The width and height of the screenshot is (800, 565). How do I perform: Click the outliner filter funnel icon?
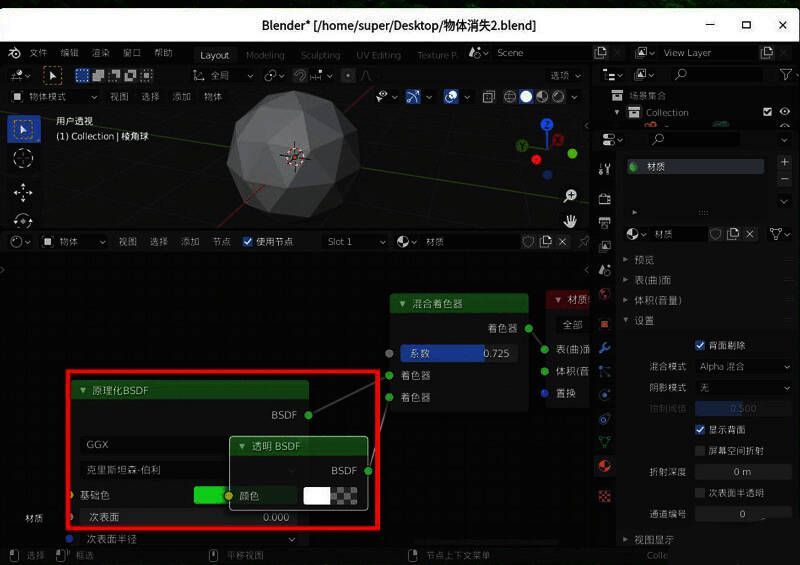786,75
